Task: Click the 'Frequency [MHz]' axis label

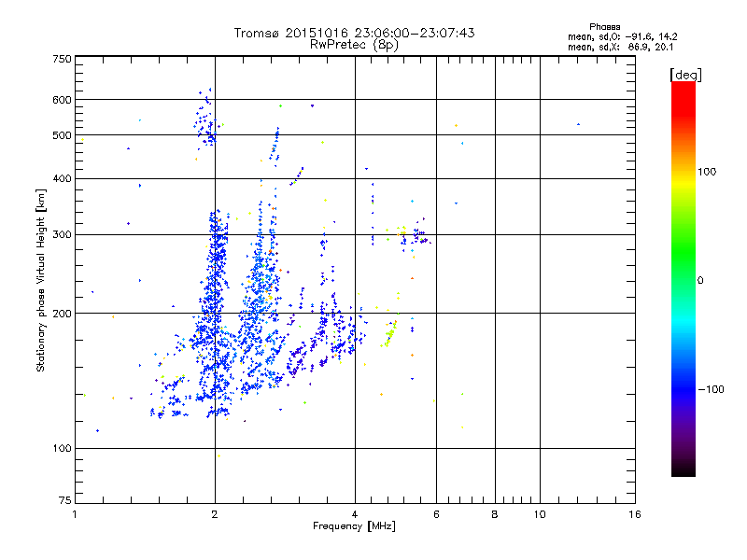Action: coord(354,526)
